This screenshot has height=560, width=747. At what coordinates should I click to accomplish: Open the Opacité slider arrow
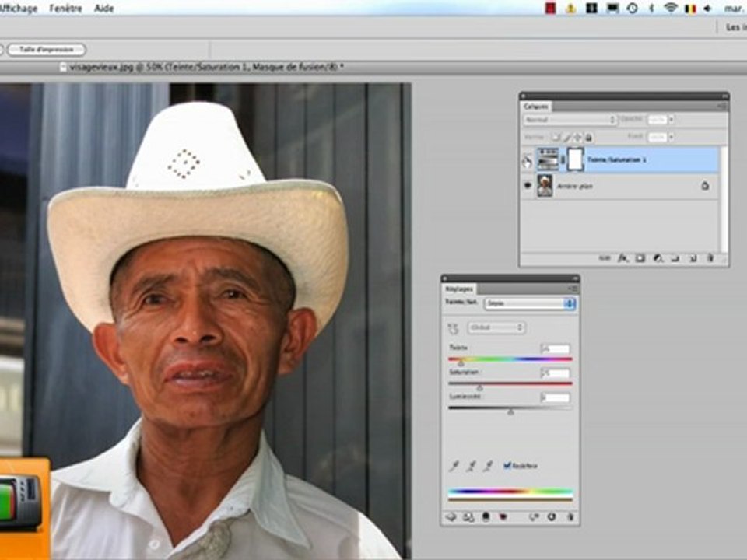pos(672,120)
